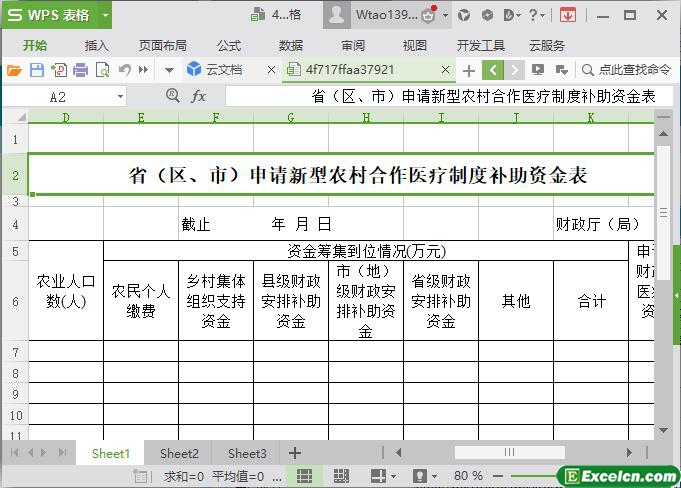The height and width of the screenshot is (488, 681).
Task: Click the 合计 header cell
Action: pyautogui.click(x=591, y=300)
